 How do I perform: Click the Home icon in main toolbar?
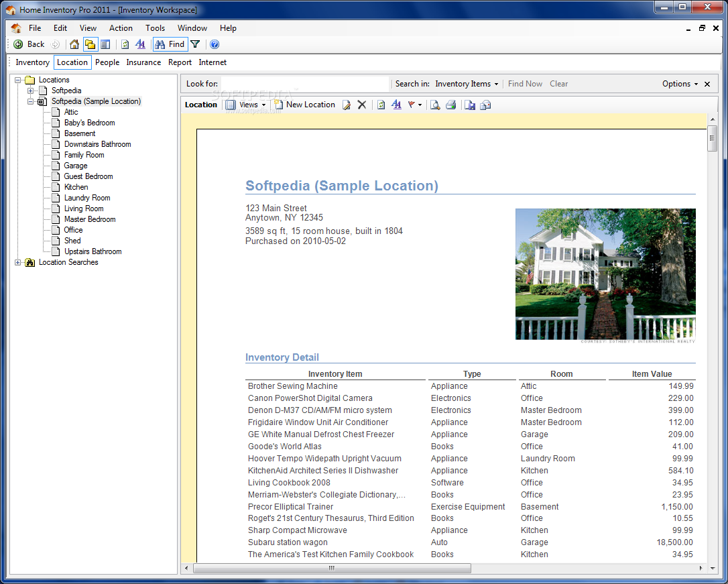74,44
